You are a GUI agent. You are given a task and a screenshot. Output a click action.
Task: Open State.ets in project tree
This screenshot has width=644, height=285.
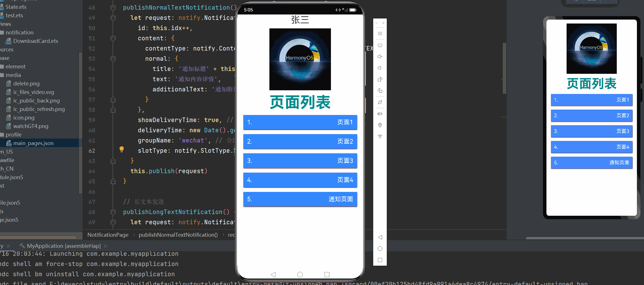(x=16, y=7)
